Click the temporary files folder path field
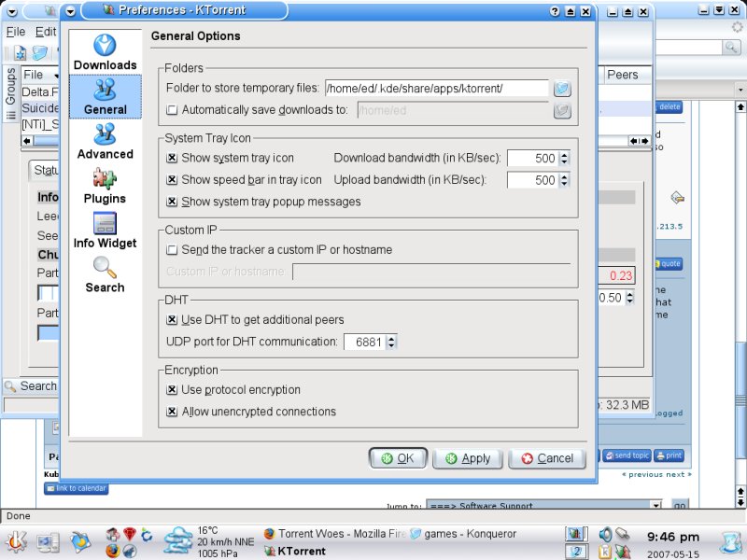The width and height of the screenshot is (747, 560). [436, 89]
